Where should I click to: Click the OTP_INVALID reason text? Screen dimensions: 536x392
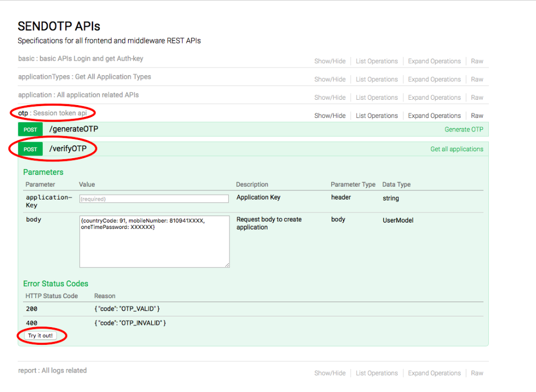point(130,323)
